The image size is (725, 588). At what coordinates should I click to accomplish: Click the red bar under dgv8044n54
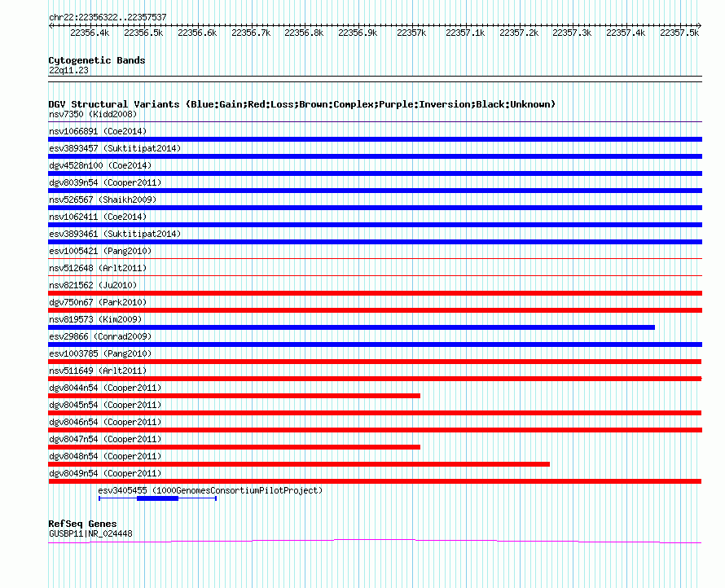[x=234, y=396]
